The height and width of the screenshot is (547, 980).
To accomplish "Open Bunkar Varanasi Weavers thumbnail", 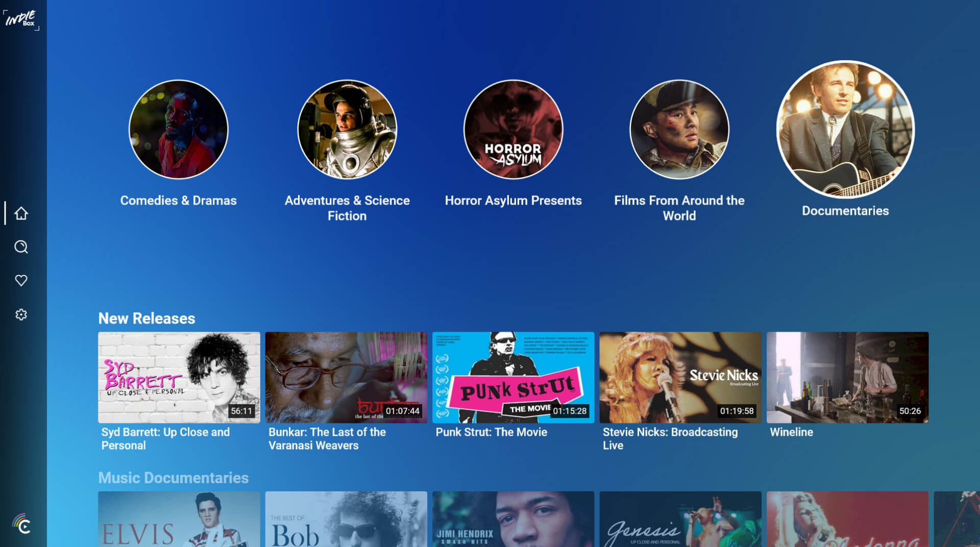I will (346, 377).
